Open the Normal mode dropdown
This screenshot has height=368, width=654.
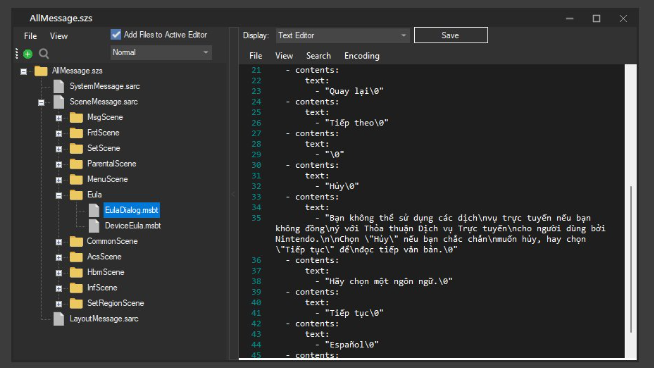161,53
